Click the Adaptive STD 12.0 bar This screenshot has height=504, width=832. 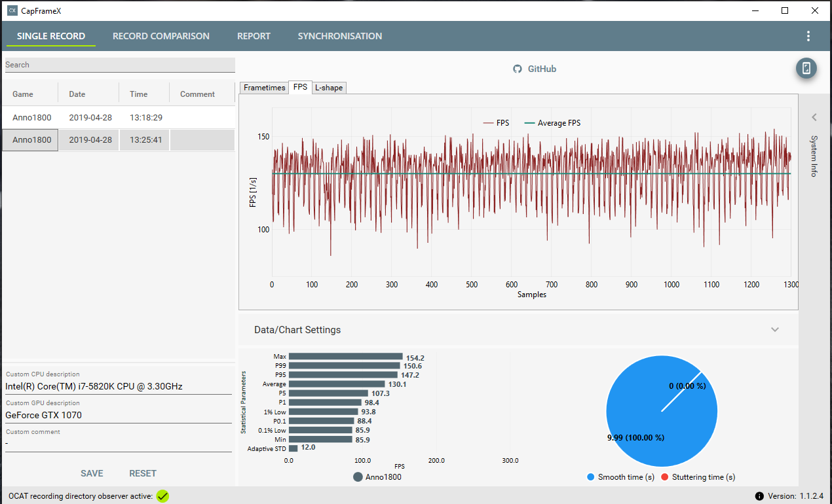[293, 448]
